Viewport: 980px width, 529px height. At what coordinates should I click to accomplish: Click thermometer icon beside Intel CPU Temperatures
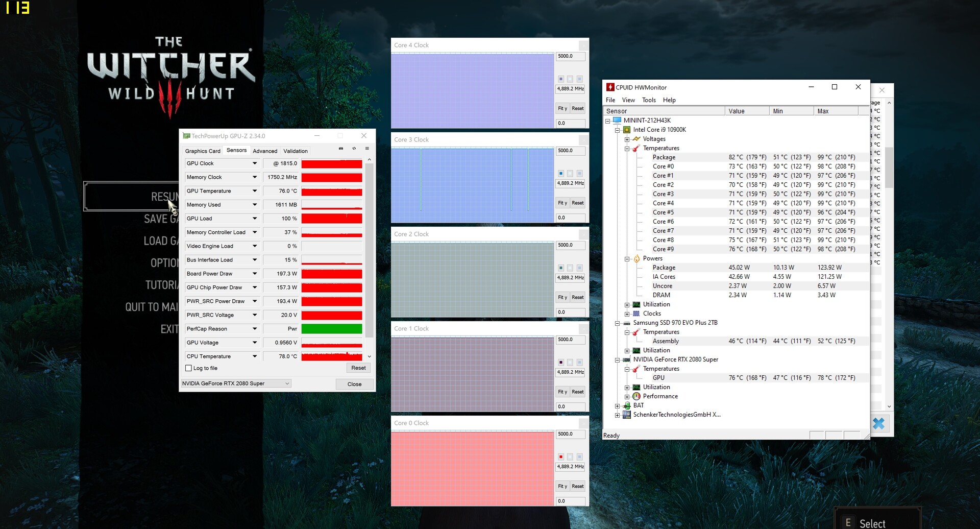[x=636, y=148]
